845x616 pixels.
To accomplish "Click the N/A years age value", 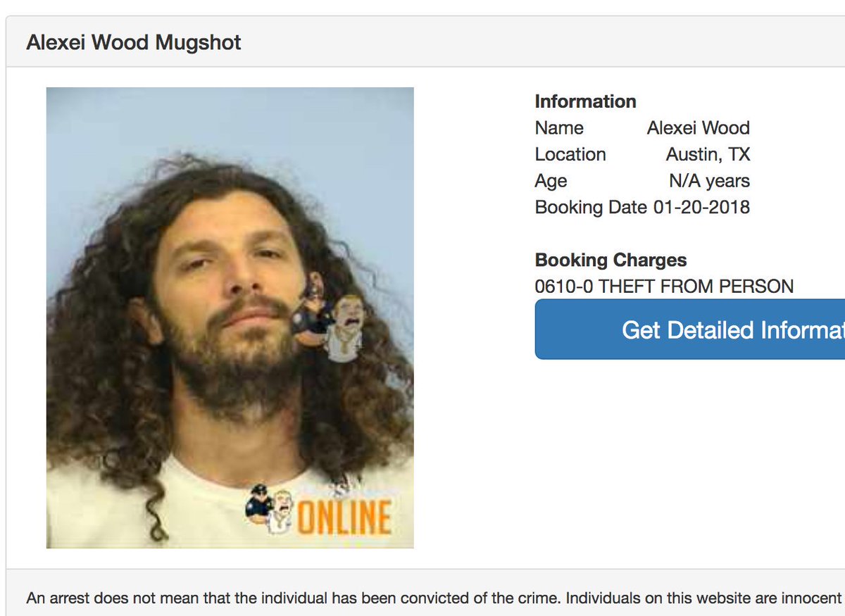I will tap(710, 181).
